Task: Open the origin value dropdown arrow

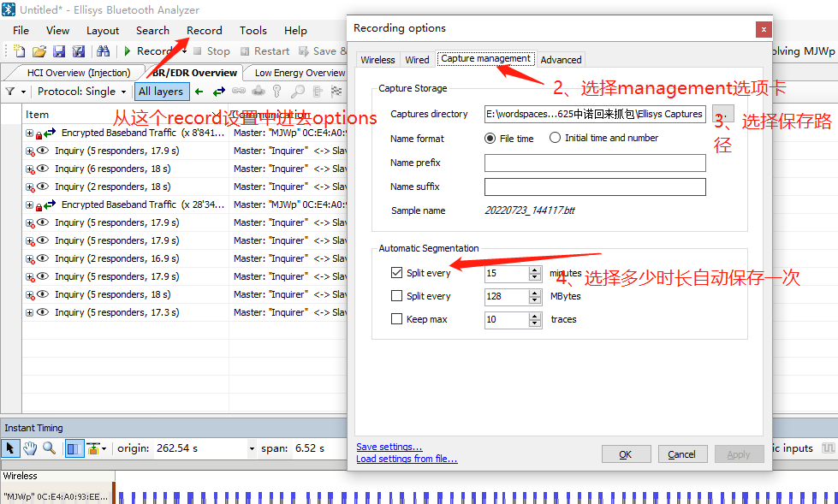Action: click(252, 448)
